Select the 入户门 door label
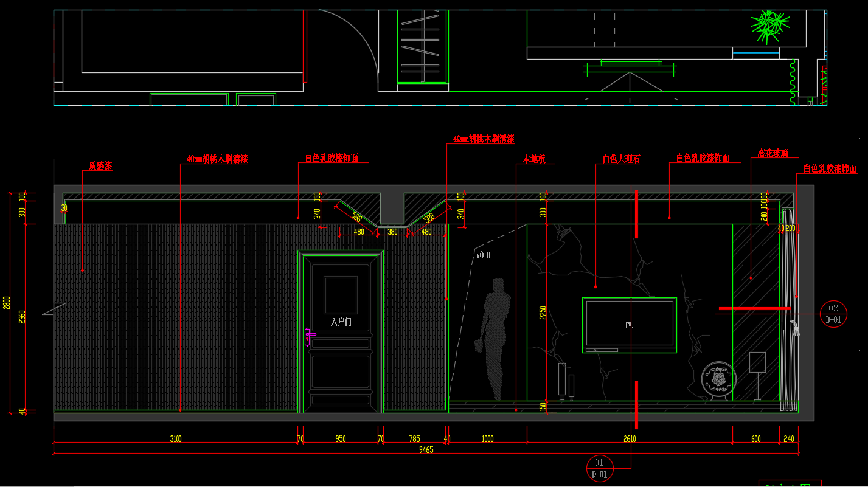The width and height of the screenshot is (868, 487). point(341,322)
